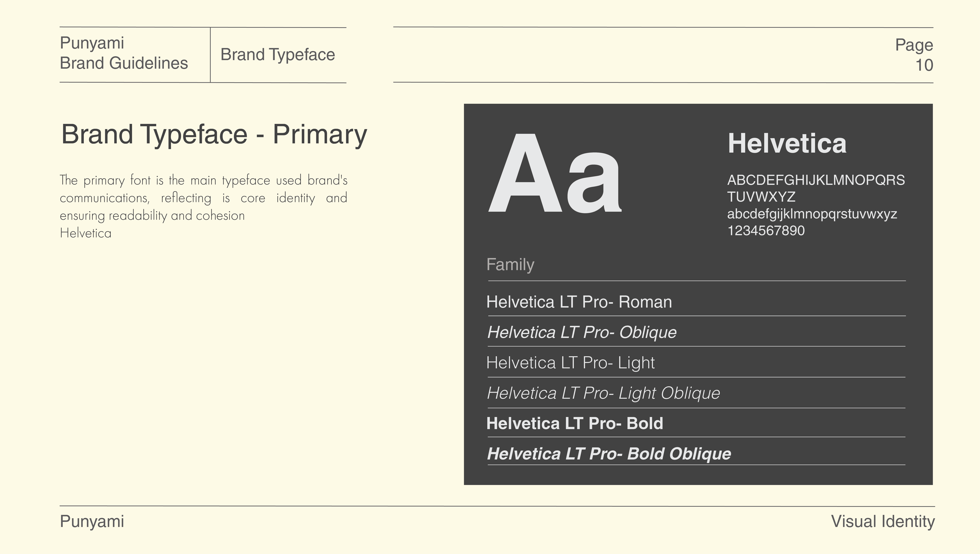980x554 pixels.
Task: Select 'Helvetica LT Pro- Oblique' entry
Action: coord(582,333)
